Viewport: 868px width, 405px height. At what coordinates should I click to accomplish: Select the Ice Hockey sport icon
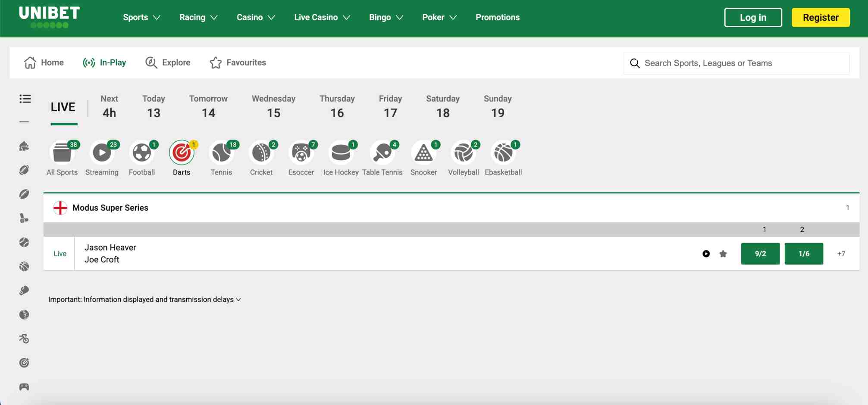tap(341, 152)
